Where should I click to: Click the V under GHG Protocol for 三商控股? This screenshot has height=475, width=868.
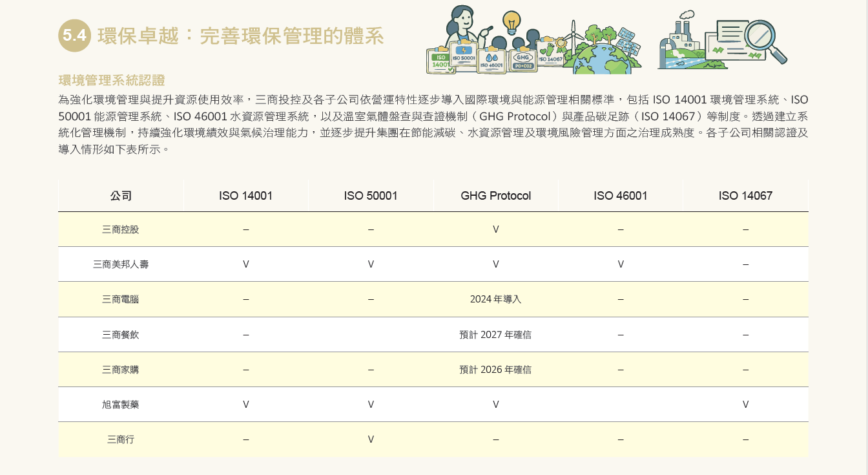click(x=496, y=229)
